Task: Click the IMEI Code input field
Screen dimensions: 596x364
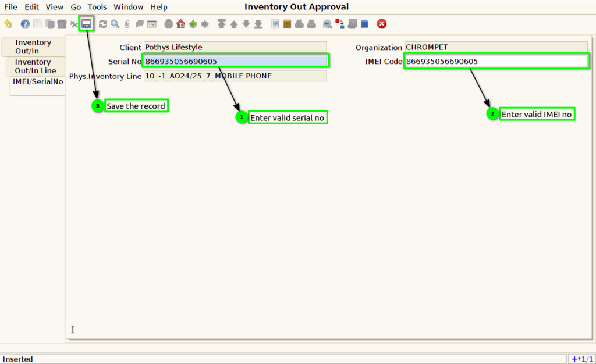Action: pos(496,61)
